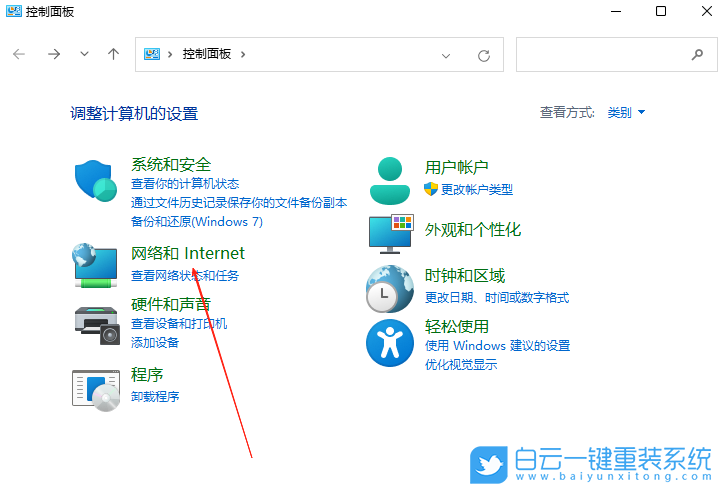Click 更改日期、时间或数字格式 link

click(x=497, y=298)
